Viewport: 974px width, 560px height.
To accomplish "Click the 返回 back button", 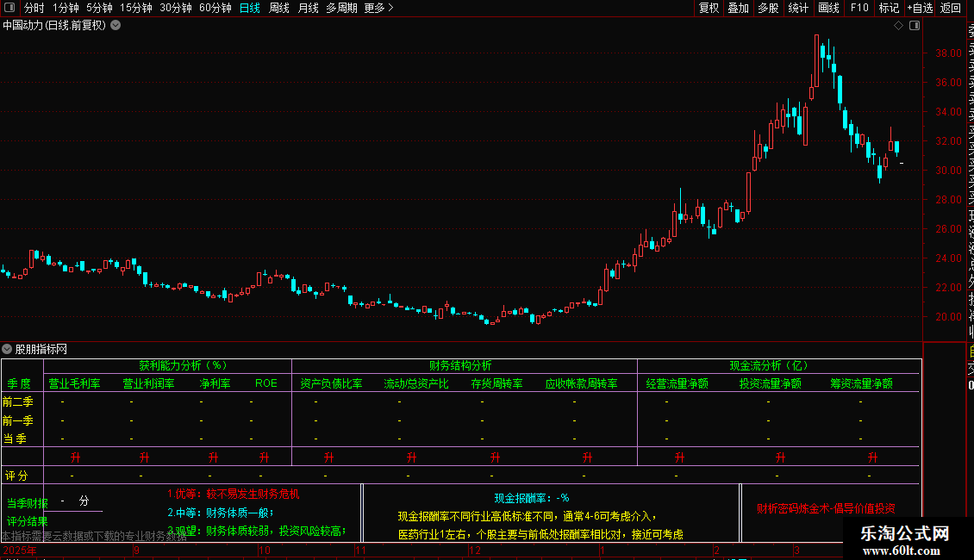I will (951, 8).
